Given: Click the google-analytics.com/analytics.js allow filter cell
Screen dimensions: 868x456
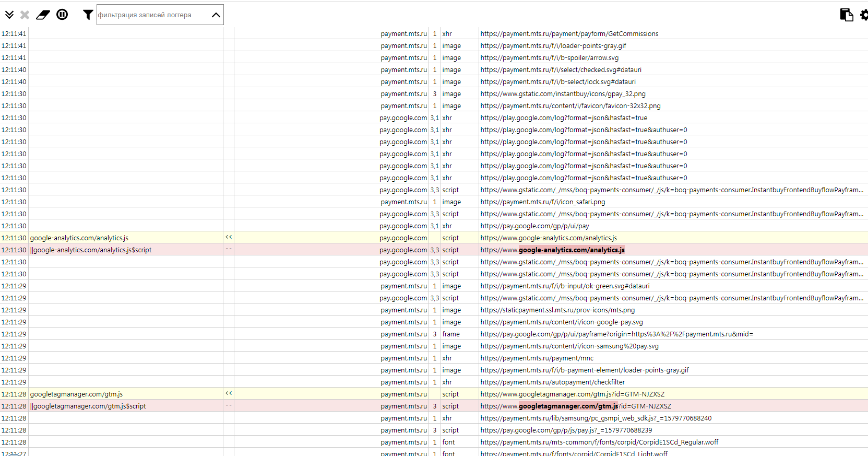Looking at the screenshot, I should [x=126, y=238].
